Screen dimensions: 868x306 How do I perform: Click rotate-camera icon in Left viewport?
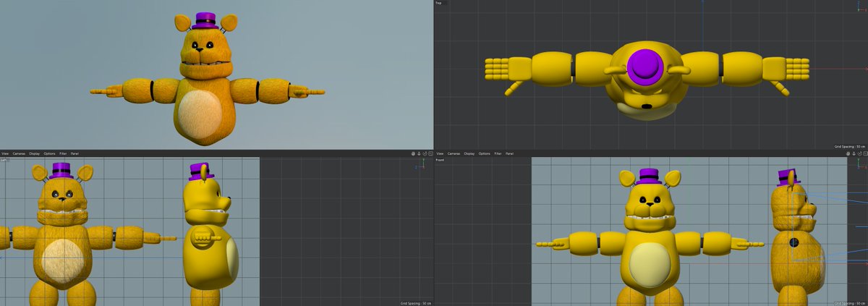pyautogui.click(x=425, y=153)
